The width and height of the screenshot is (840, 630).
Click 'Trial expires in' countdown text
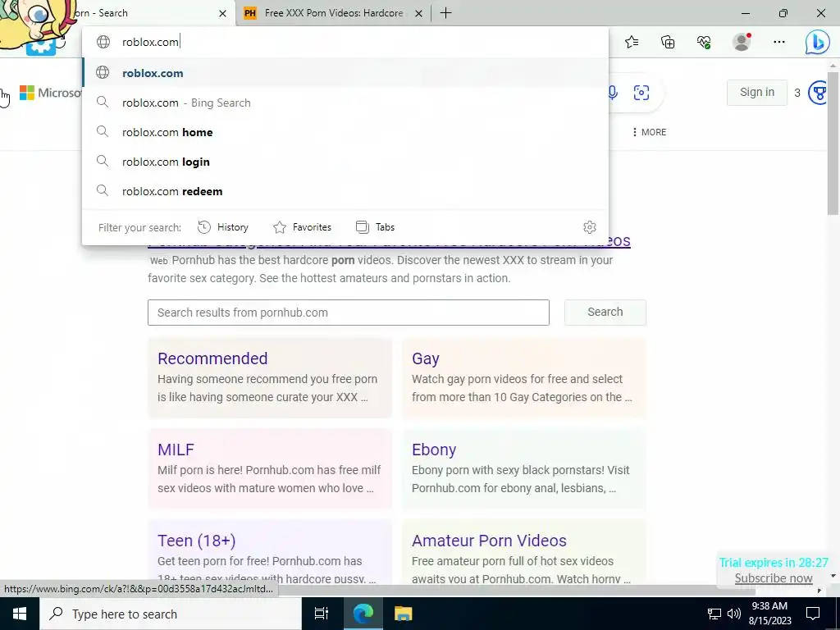click(773, 563)
